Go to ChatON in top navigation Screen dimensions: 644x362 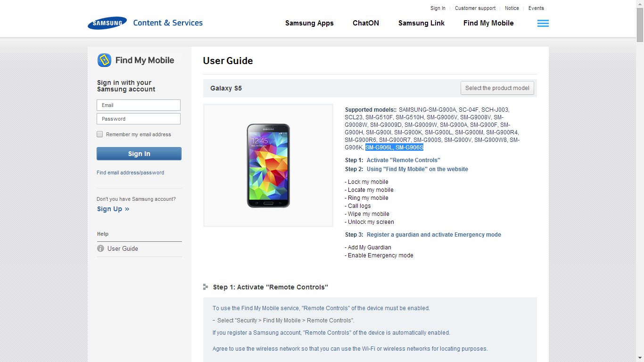coord(366,23)
